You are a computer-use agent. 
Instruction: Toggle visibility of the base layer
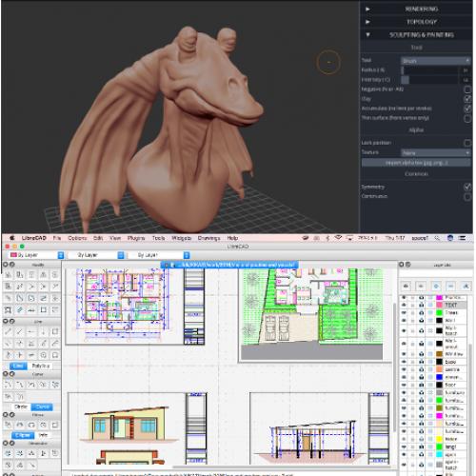(x=404, y=362)
